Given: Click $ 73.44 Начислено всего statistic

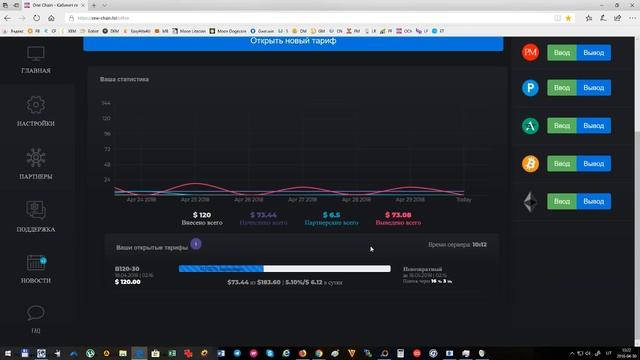Looking at the screenshot, I should (x=263, y=218).
